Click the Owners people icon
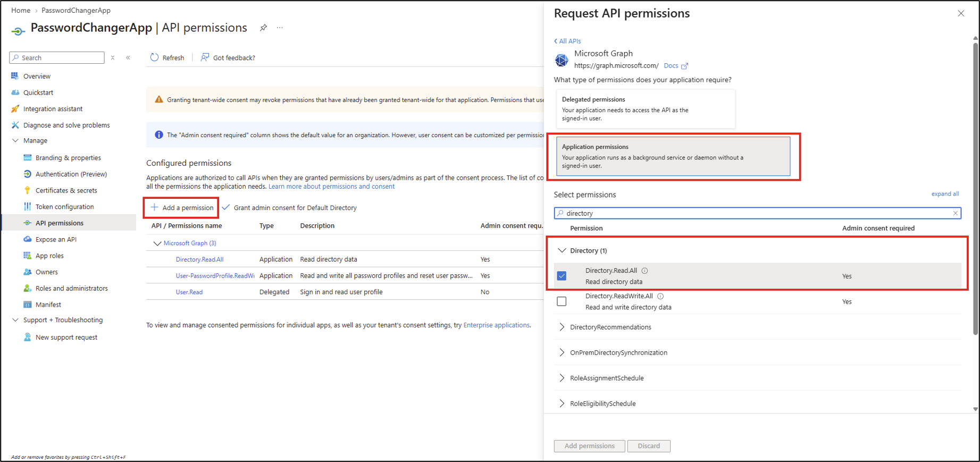This screenshot has height=462, width=980. point(27,272)
